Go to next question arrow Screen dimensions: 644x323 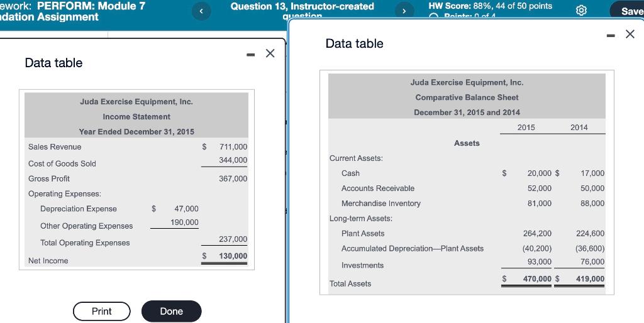click(404, 11)
